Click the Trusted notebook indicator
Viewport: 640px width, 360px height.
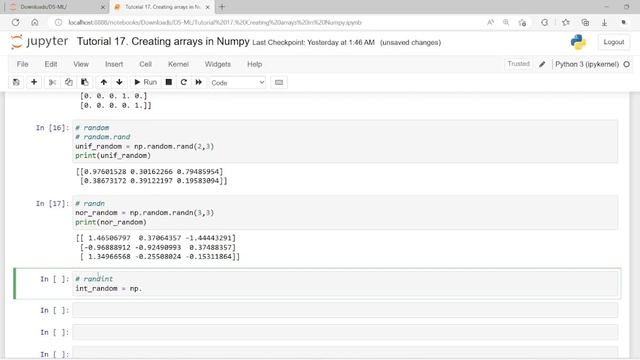518,64
